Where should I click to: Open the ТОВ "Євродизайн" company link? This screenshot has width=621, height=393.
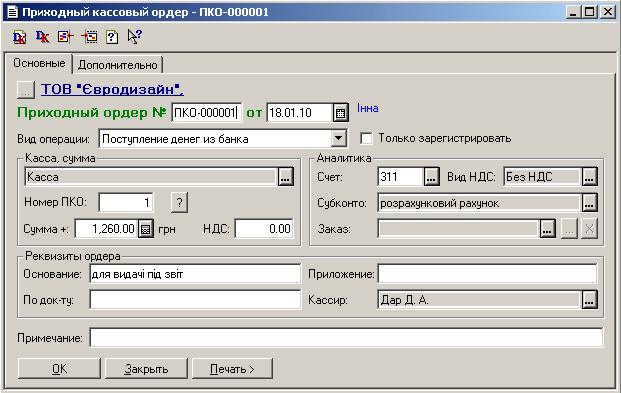(x=112, y=90)
